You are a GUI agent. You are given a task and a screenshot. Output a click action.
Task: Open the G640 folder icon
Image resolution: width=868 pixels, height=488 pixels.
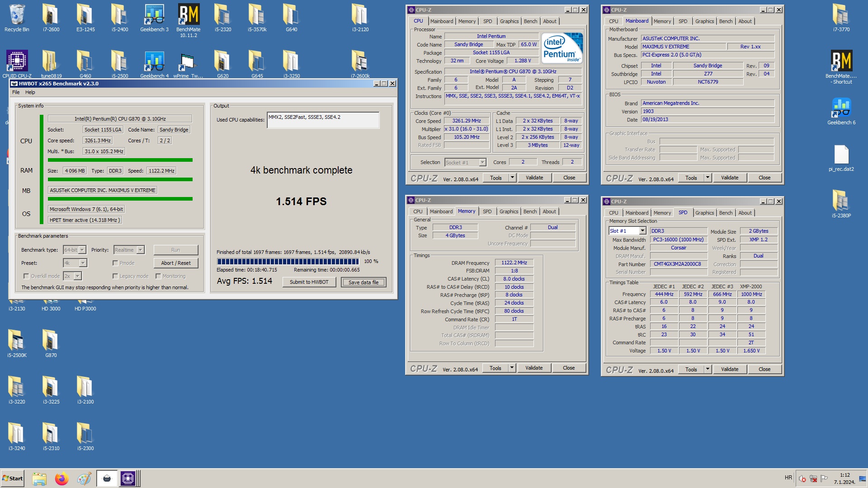pyautogui.click(x=292, y=18)
